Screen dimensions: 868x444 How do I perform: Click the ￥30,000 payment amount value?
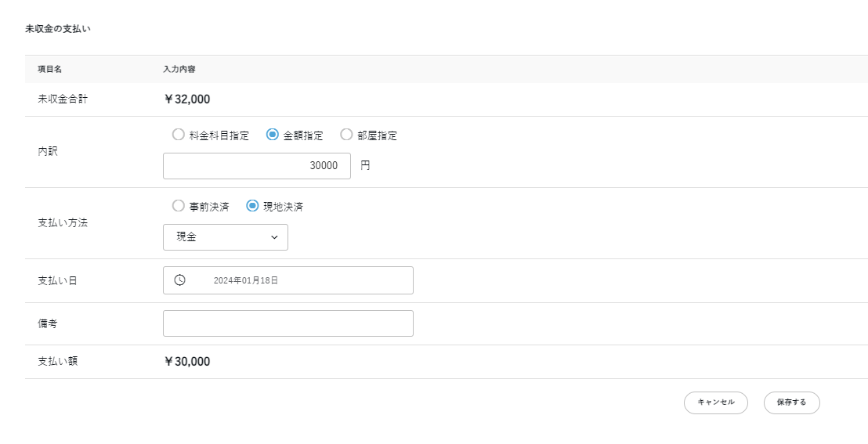[x=186, y=362]
